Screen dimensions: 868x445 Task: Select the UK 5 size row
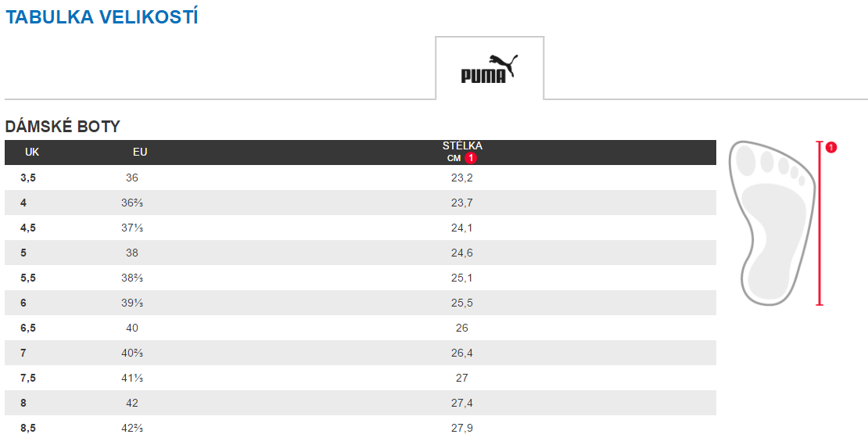tap(360, 253)
